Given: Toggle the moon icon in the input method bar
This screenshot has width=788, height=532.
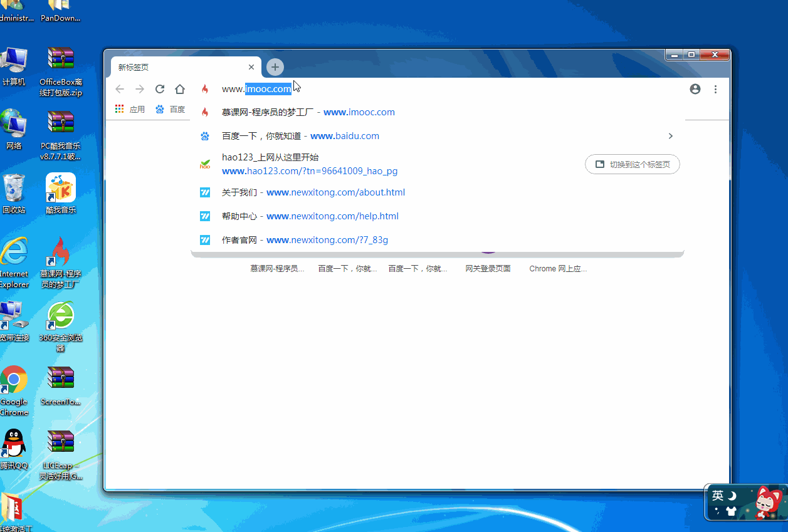Looking at the screenshot, I should pos(732,496).
